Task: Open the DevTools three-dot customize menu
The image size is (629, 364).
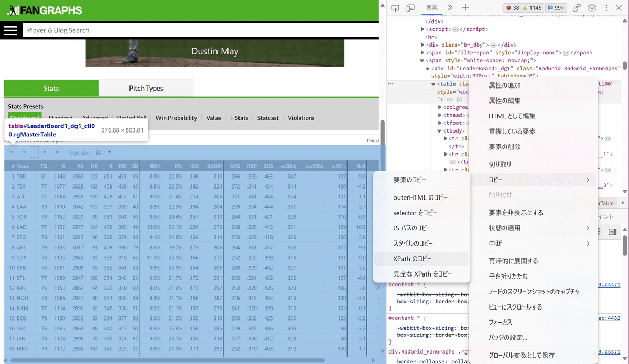Action: pos(607,8)
